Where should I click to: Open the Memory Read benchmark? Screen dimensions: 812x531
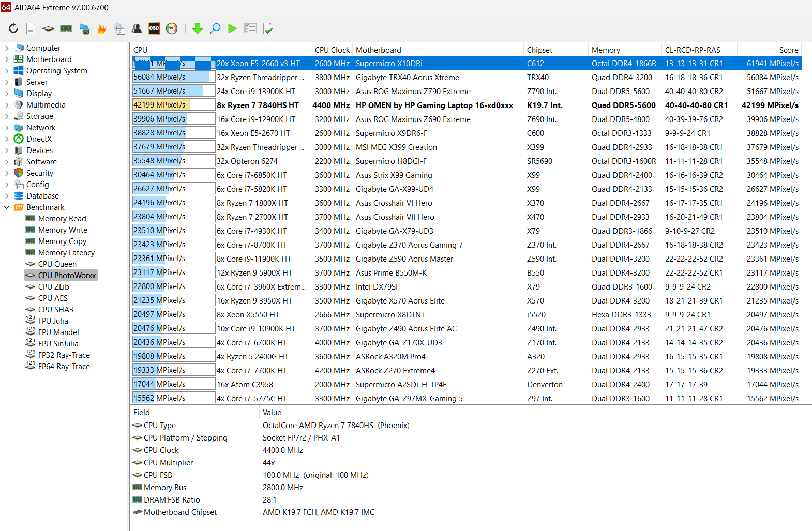[62, 219]
